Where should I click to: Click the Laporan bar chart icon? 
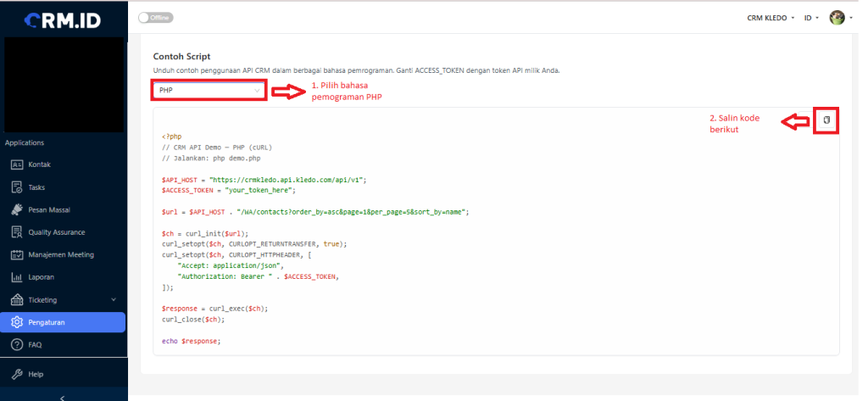pos(17,277)
